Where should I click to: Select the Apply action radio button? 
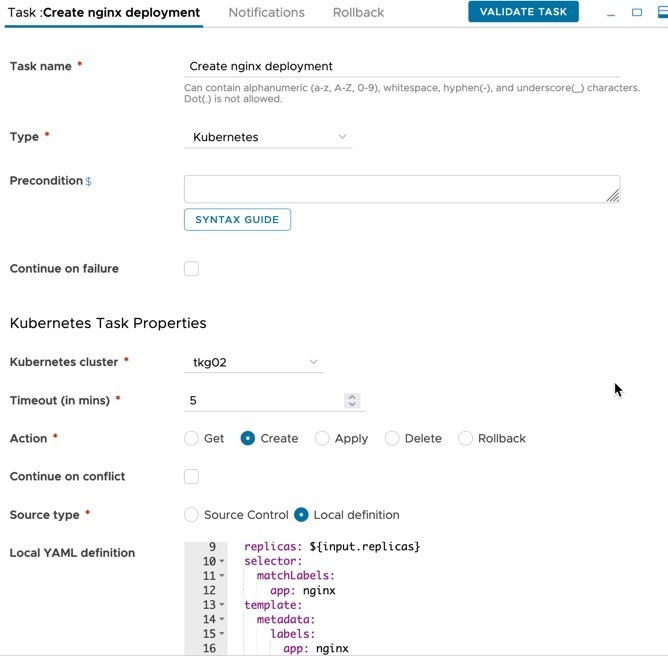click(x=322, y=438)
